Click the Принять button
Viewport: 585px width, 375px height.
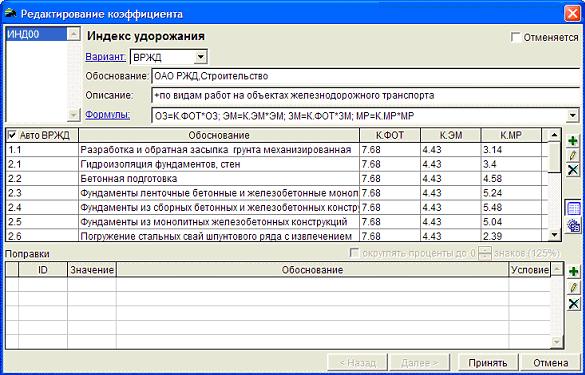[488, 363]
